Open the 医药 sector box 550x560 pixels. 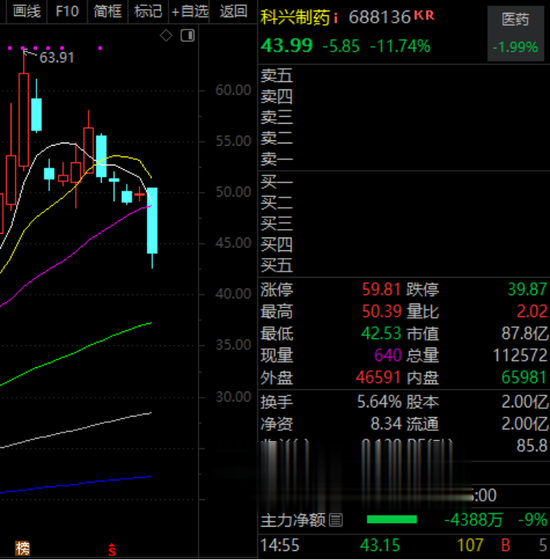click(x=515, y=33)
